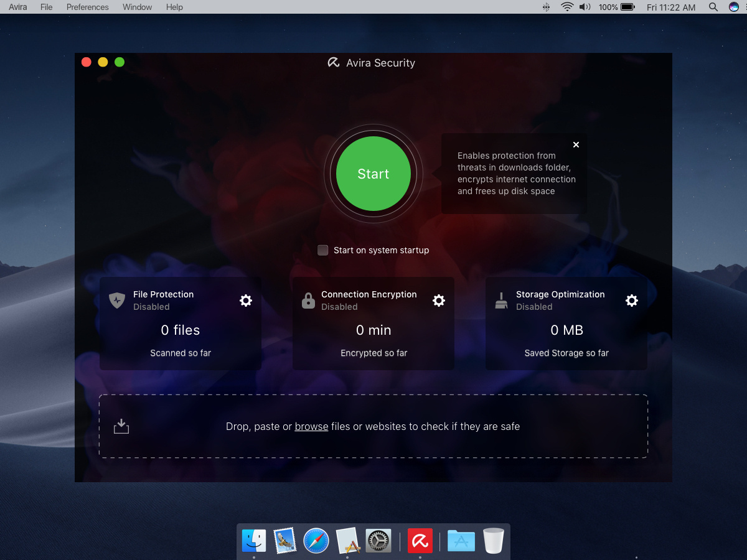Click the battery indicator showing 100%
The image size is (747, 560).
tap(616, 7)
